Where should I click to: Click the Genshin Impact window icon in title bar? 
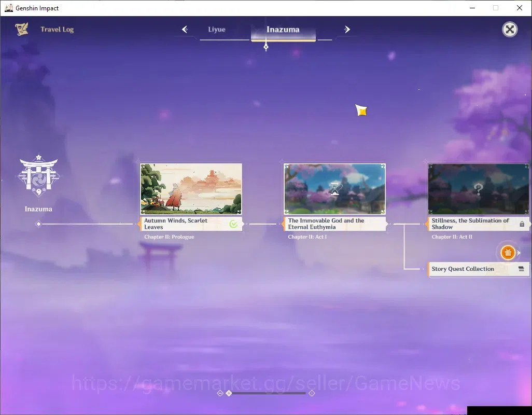pos(8,8)
